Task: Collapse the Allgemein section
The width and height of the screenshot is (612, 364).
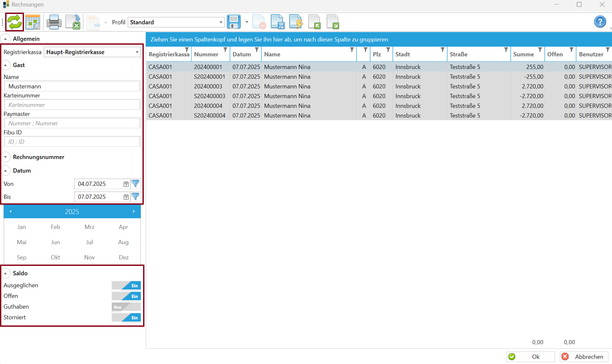Action: pos(5,39)
